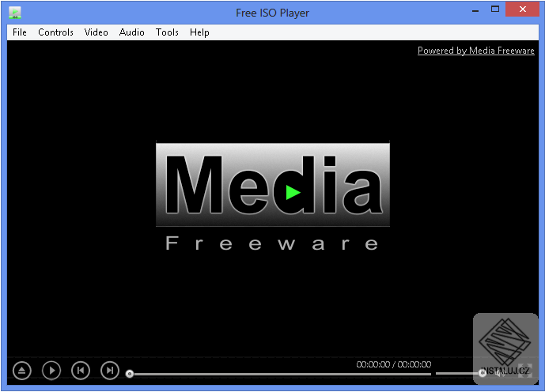Viewport: 545px width, 392px height.
Task: Minimize the Free ISO Player window
Action: (475, 10)
